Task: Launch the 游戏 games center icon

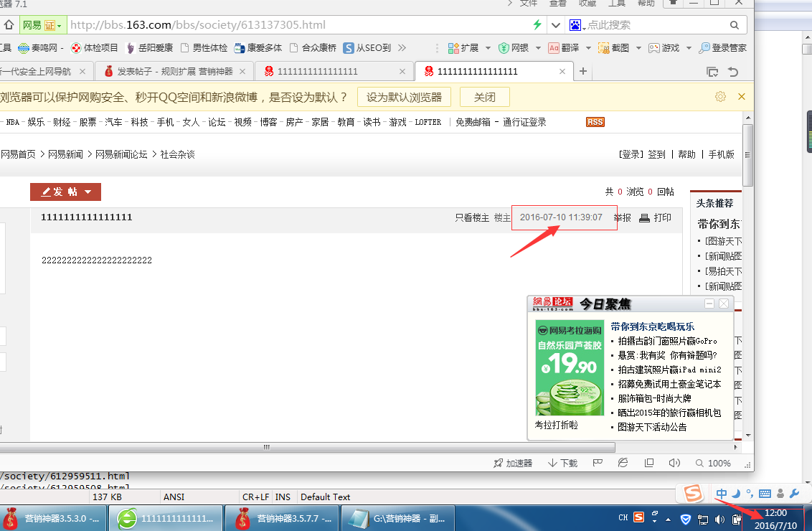Action: [x=661, y=47]
